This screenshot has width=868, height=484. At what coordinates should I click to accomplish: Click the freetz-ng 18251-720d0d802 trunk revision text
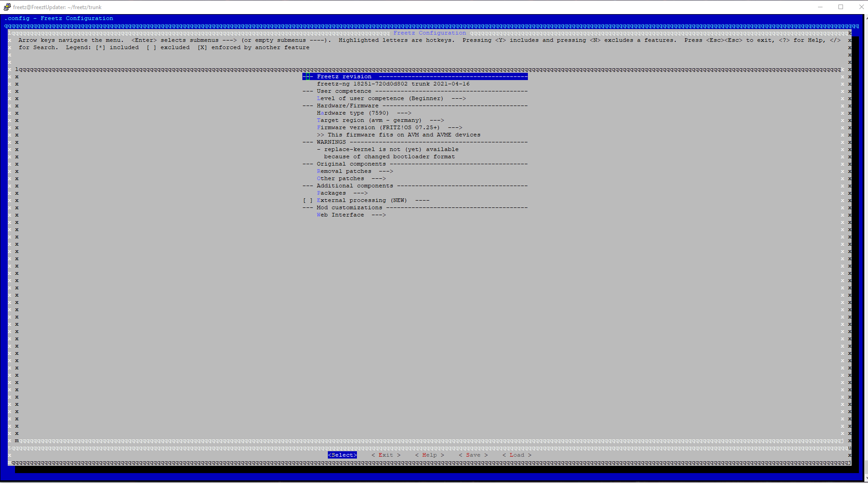pyautogui.click(x=393, y=84)
